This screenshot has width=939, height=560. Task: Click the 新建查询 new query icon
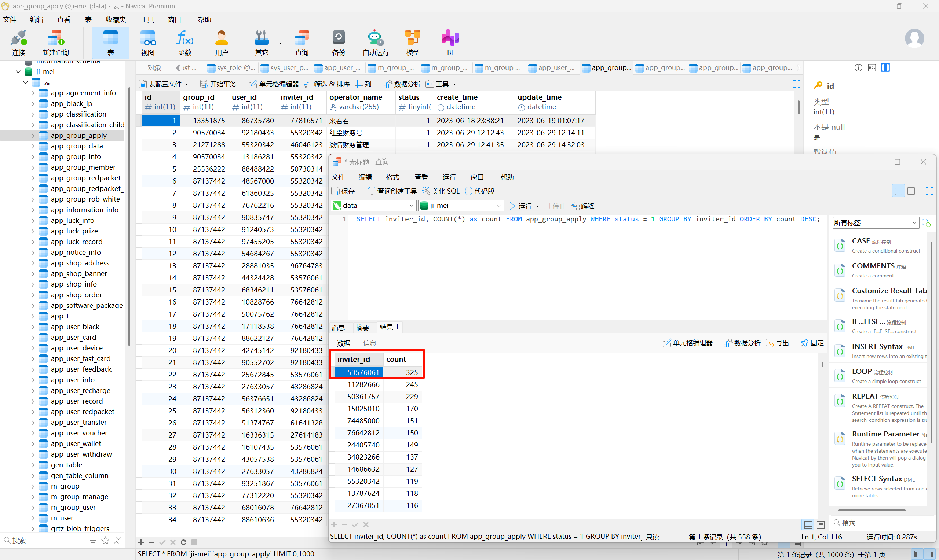click(55, 43)
